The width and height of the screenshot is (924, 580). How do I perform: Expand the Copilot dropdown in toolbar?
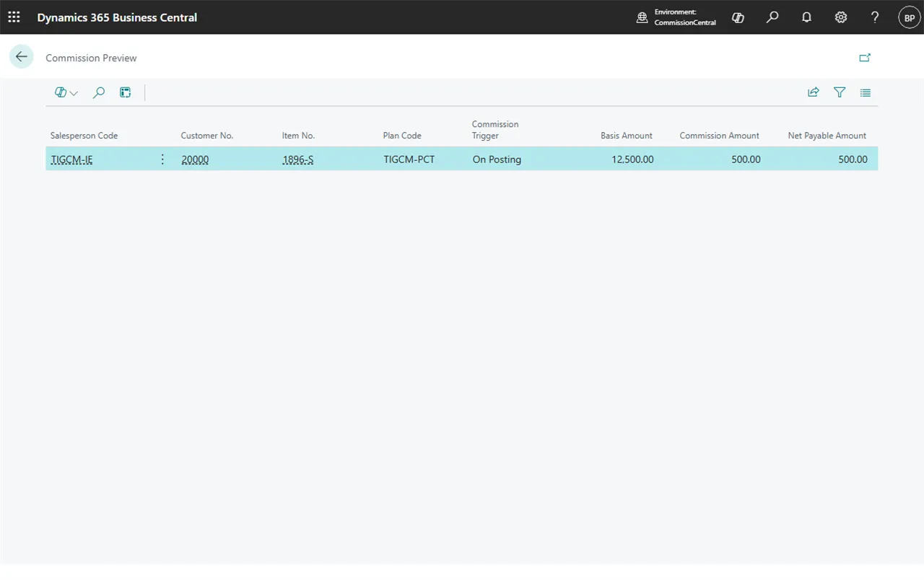[66, 92]
